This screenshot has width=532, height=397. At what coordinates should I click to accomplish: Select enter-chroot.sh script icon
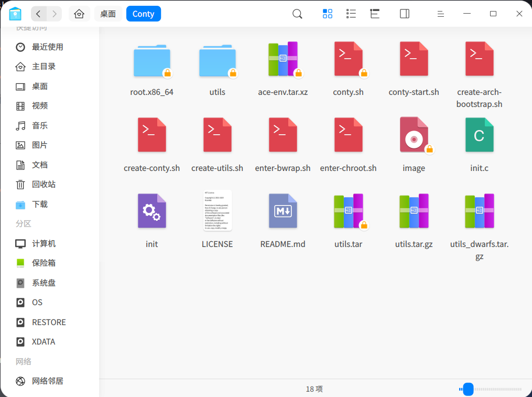click(x=349, y=135)
